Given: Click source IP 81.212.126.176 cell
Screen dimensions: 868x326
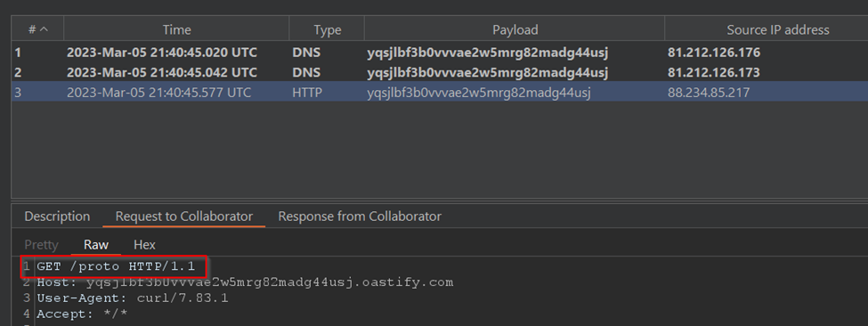Looking at the screenshot, I should [714, 53].
